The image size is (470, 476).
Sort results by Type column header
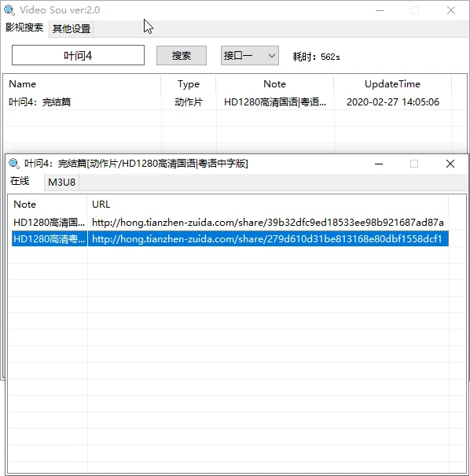tap(189, 84)
